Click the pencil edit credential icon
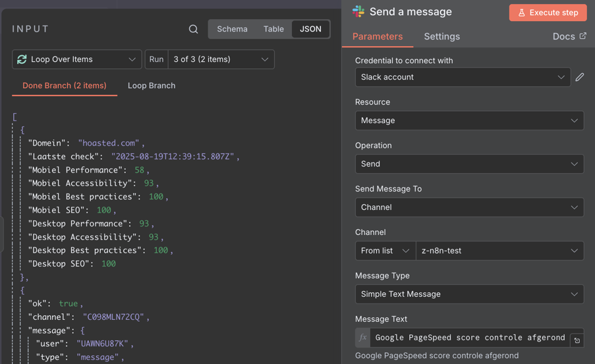Screen dimensions: 595x364 point(579,77)
